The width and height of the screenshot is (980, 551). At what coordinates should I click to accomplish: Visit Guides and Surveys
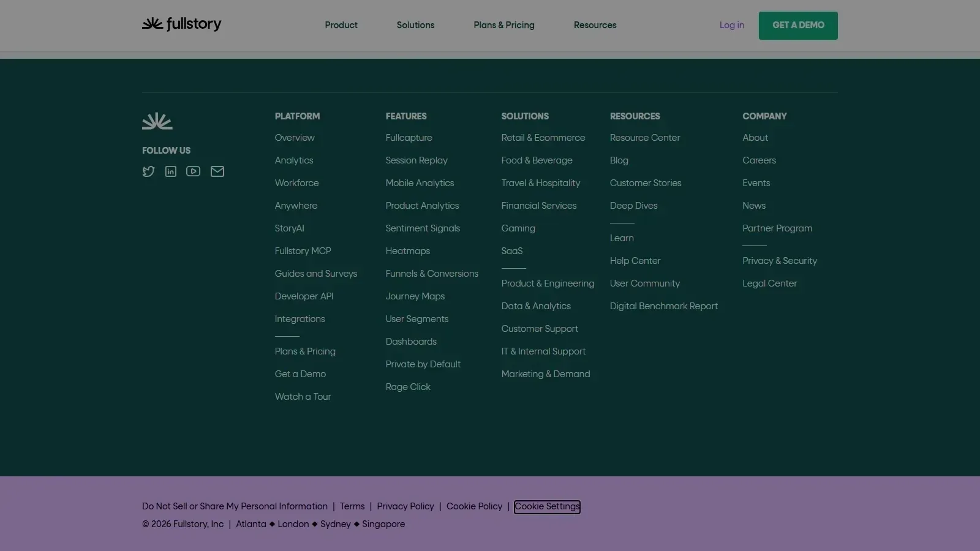pos(316,274)
